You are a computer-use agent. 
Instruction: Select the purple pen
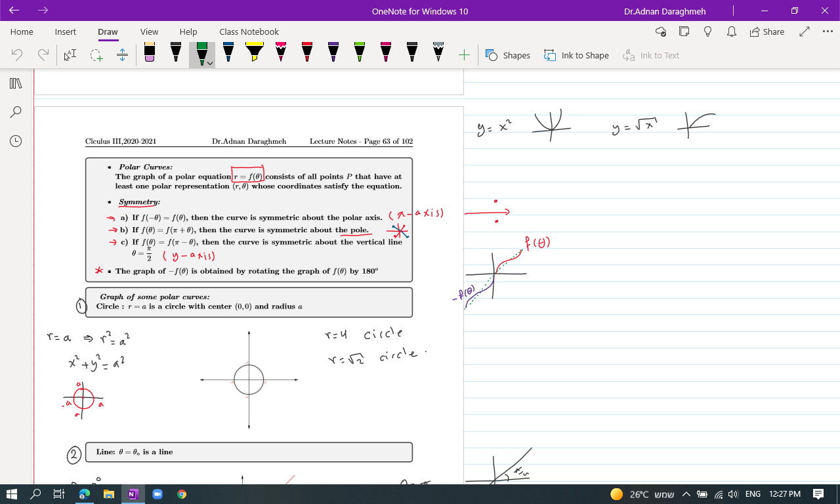click(333, 53)
